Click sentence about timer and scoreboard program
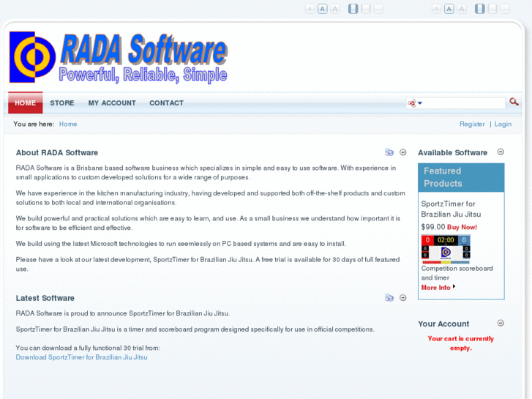 pos(195,329)
